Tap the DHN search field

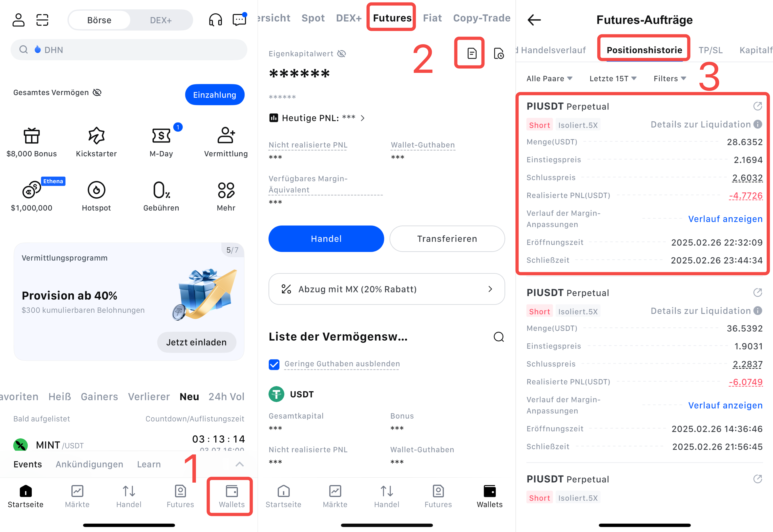coord(129,50)
